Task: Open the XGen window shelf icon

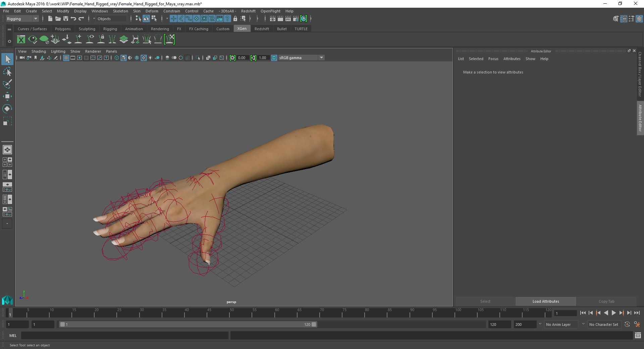Action: pos(21,40)
